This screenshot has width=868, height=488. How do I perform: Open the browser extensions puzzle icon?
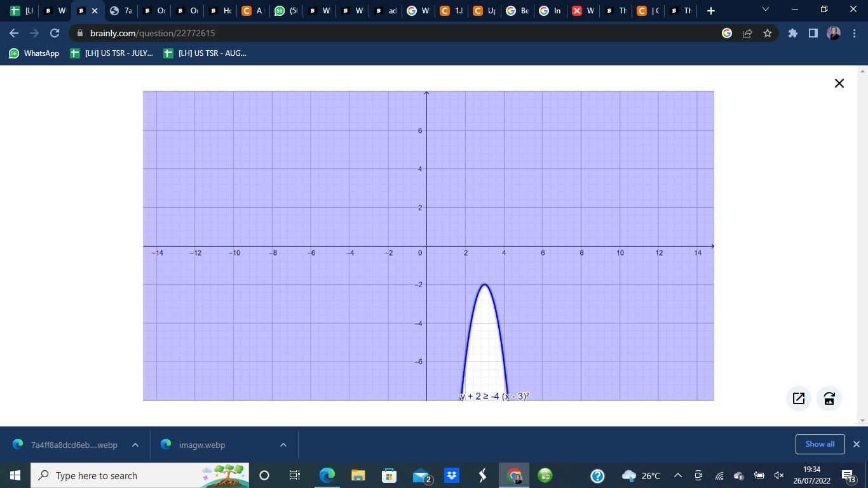coord(793,33)
